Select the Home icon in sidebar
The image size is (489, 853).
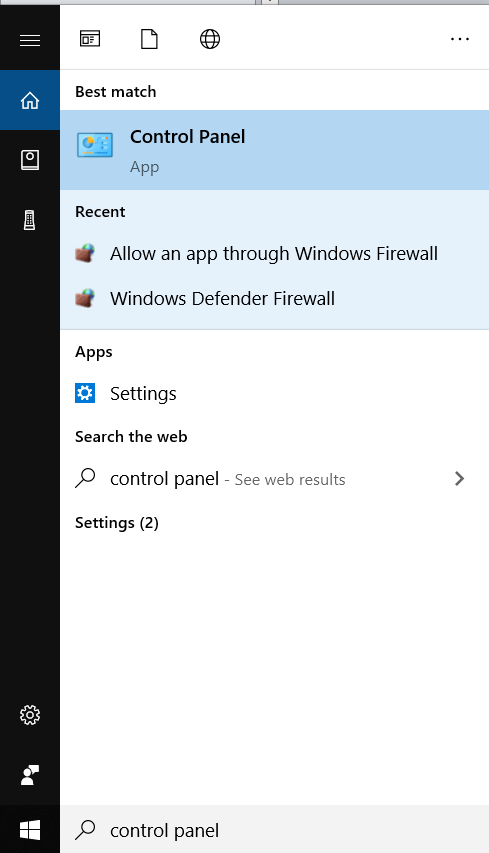coord(30,100)
